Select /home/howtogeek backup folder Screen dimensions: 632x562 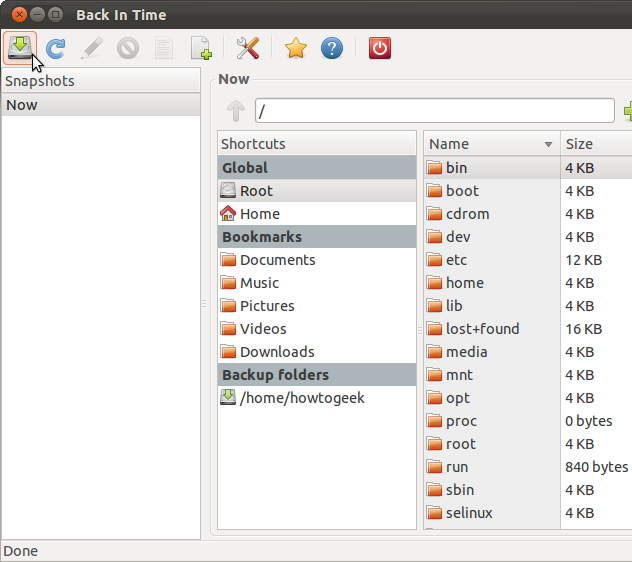(302, 398)
